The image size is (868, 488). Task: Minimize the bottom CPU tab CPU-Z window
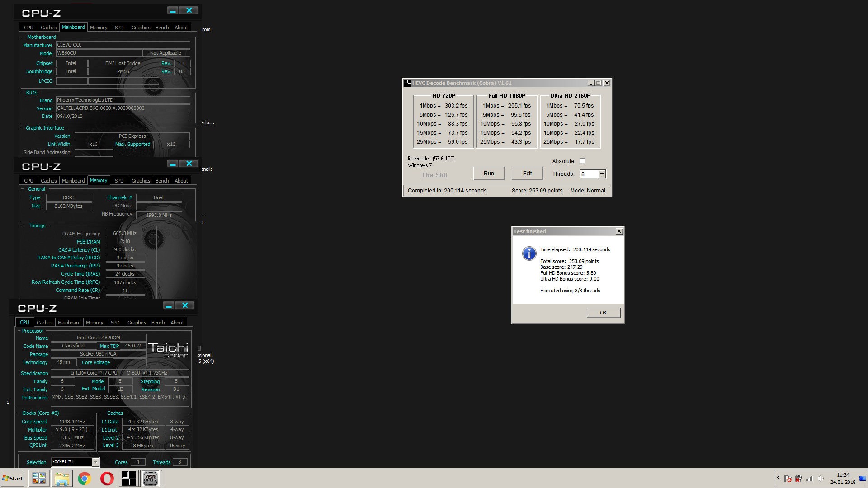pyautogui.click(x=169, y=305)
